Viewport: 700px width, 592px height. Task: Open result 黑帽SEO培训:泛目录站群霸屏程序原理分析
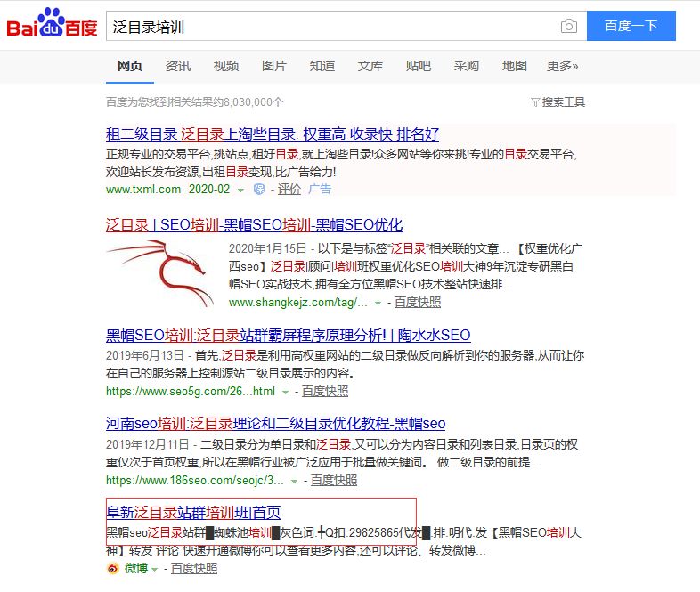click(x=289, y=335)
